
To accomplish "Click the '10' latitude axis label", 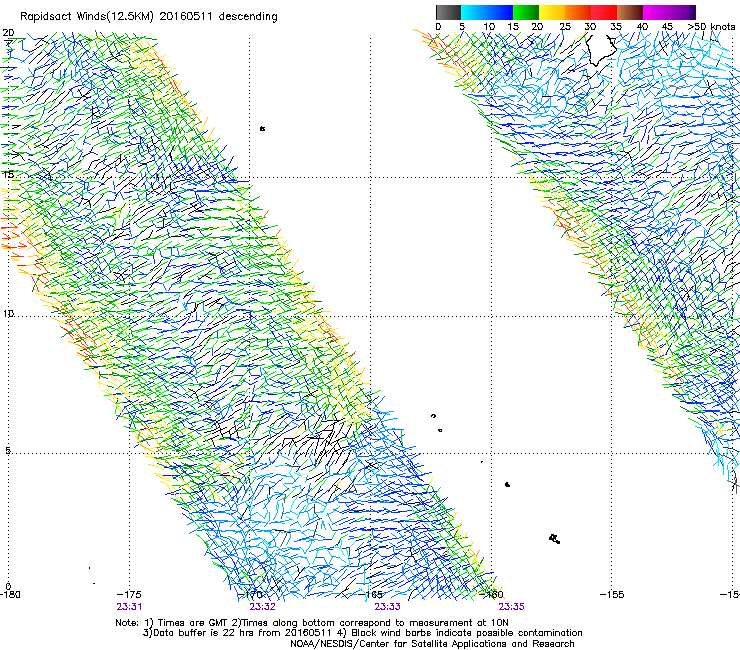I will pyautogui.click(x=8, y=313).
